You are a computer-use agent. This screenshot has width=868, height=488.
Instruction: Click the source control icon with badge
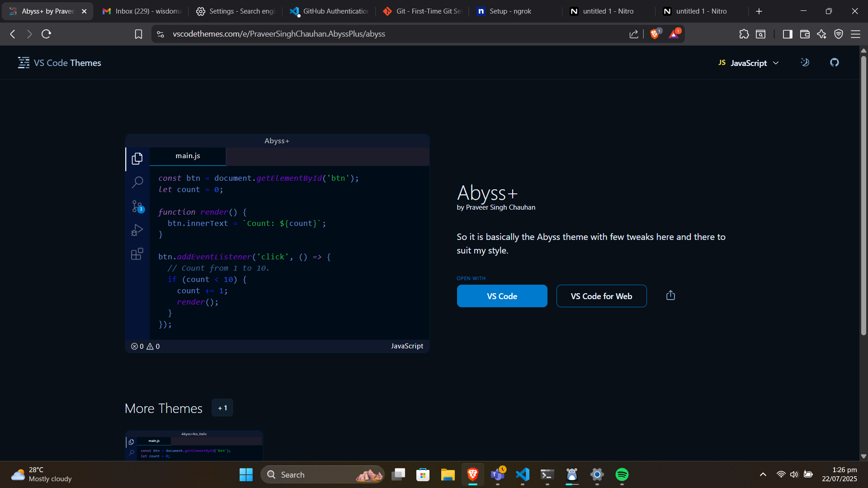(x=137, y=206)
